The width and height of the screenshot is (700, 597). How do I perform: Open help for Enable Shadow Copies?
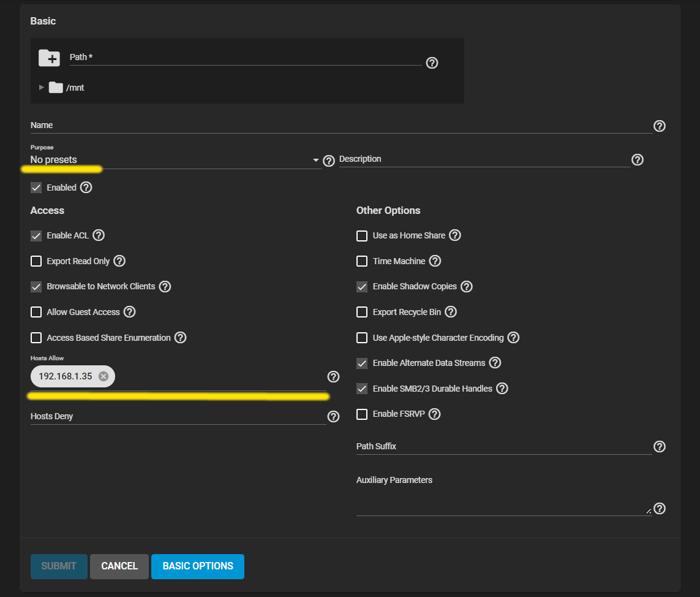pyautogui.click(x=467, y=286)
